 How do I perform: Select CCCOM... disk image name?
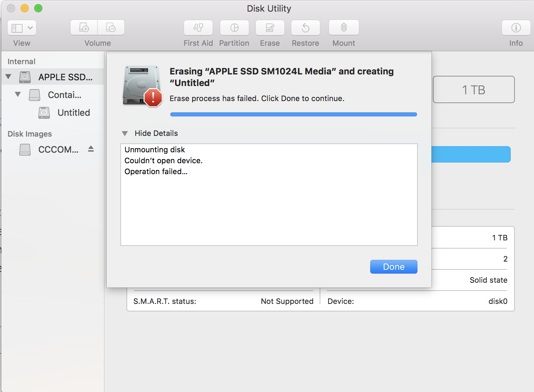click(58, 150)
